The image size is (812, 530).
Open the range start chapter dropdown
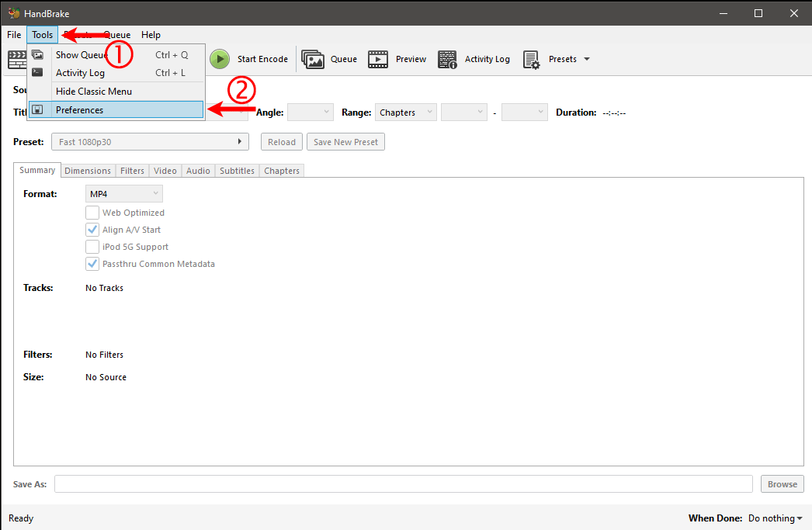pos(464,113)
